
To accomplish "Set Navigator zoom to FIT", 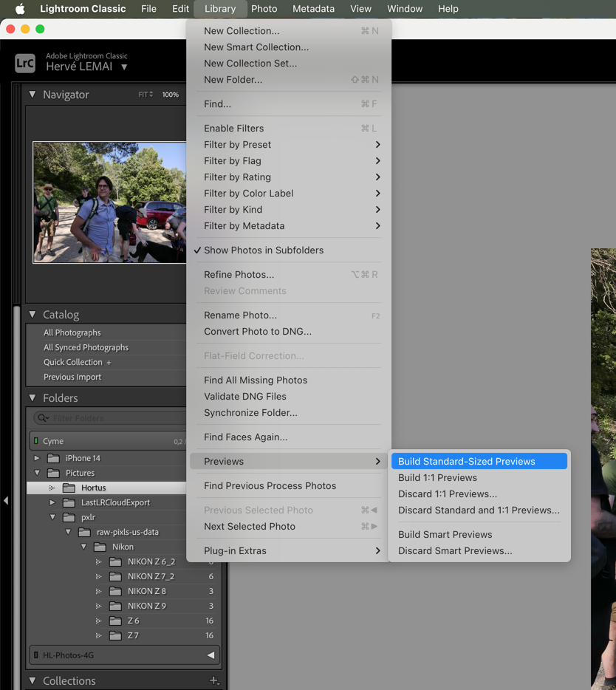I will tap(146, 94).
